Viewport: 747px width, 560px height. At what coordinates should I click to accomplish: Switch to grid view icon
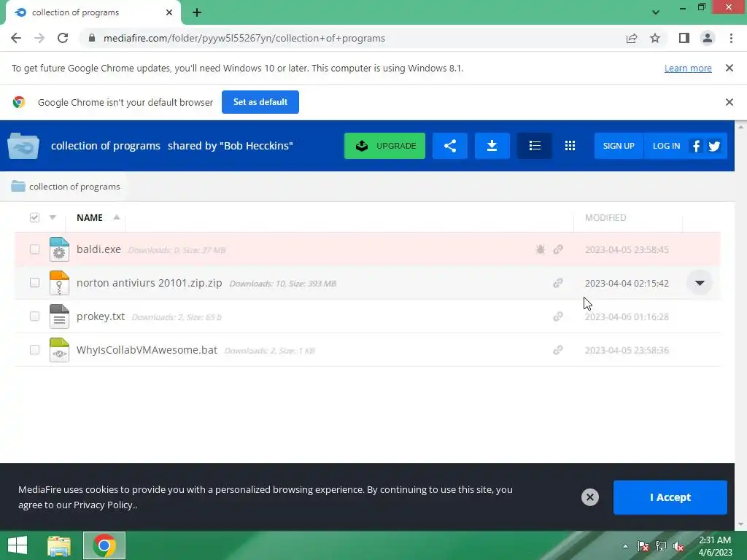pyautogui.click(x=570, y=146)
